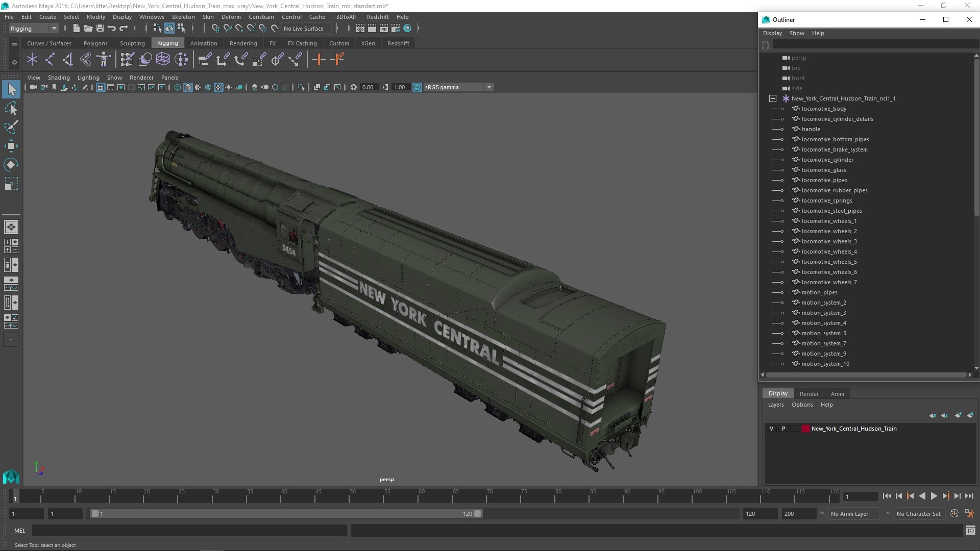Click the Render current frame icon
The width and height of the screenshot is (980, 551).
[x=372, y=29]
